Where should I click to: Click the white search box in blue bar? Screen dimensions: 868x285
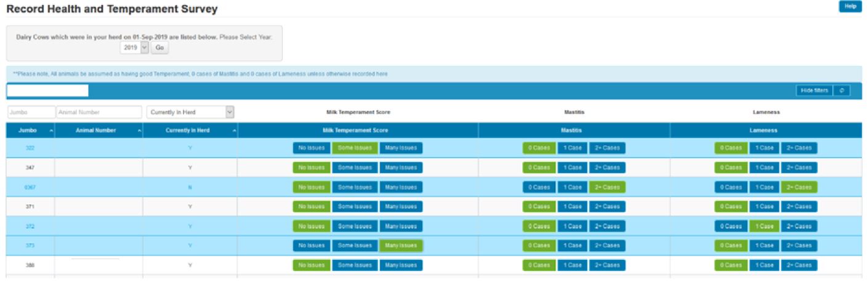click(47, 90)
